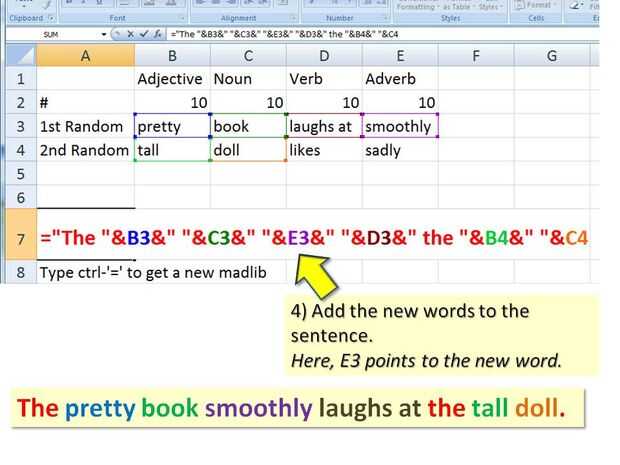Click cell E4 containing 'sadly'
Image resolution: width=620 pixels, height=465 pixels.
pos(399,150)
